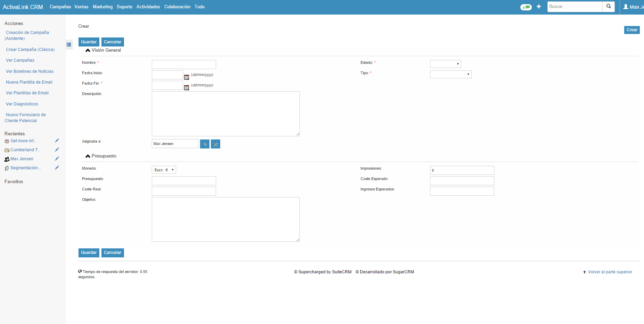Open the Fecha Inicio calendar icon
Screen dimensions: 644x324
187,77
